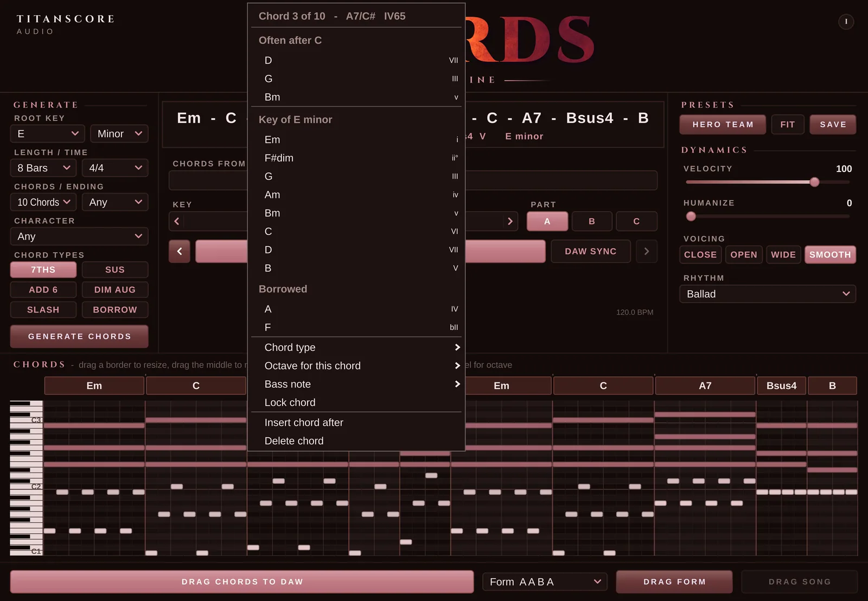Select OPEN voicing
The width and height of the screenshot is (868, 601).
click(x=744, y=254)
